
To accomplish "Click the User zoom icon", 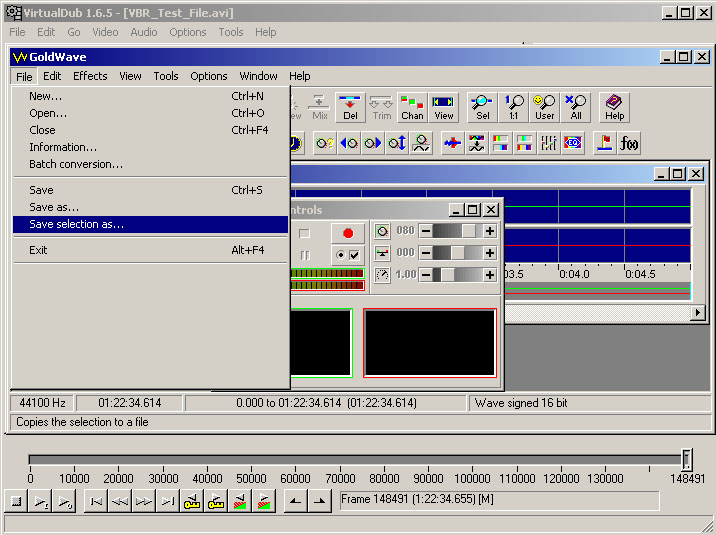I will [544, 108].
